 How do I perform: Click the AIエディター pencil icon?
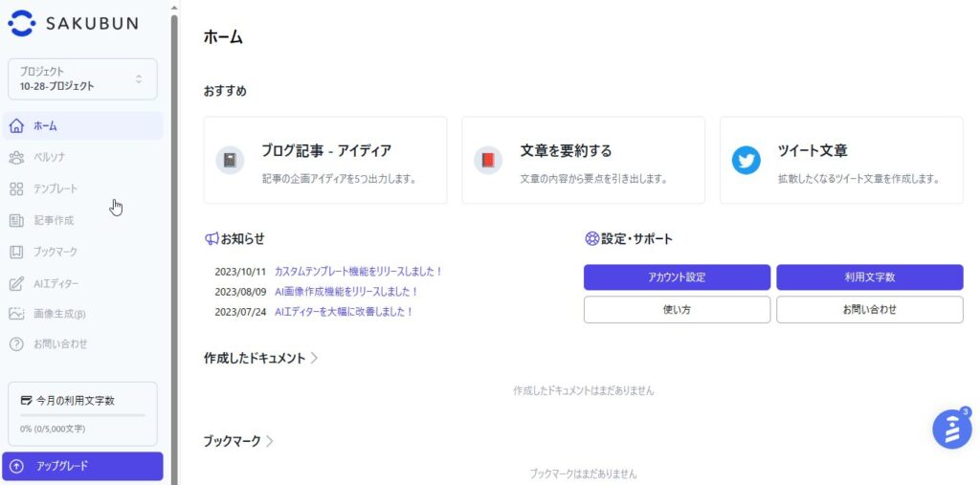(16, 284)
